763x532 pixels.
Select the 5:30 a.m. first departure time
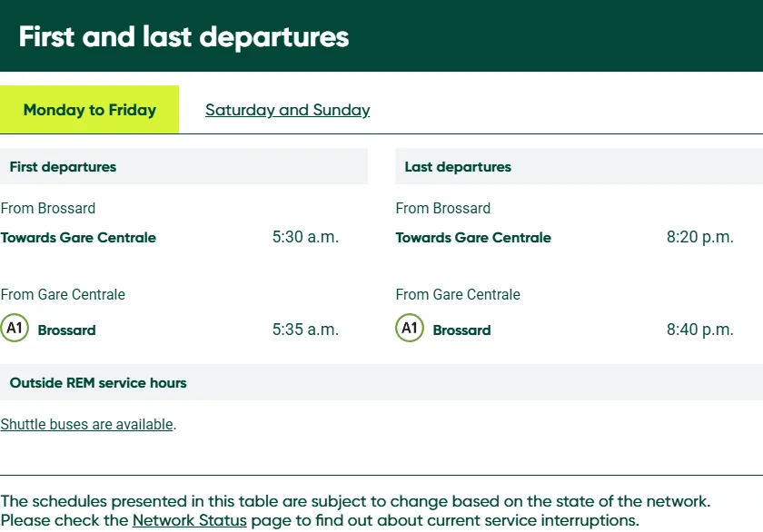(305, 237)
